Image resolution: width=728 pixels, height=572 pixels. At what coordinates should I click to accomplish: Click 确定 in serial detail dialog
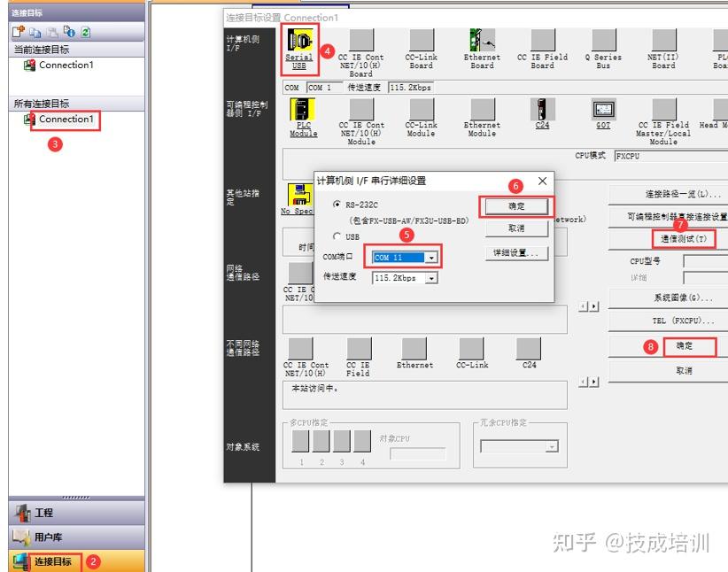tap(516, 206)
